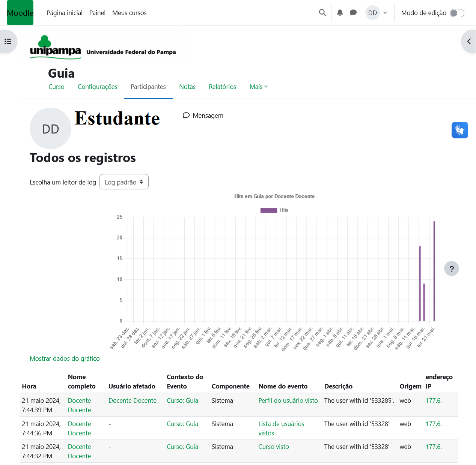Send a message via Mensagem button
The height and width of the screenshot is (465, 476).
203,115
